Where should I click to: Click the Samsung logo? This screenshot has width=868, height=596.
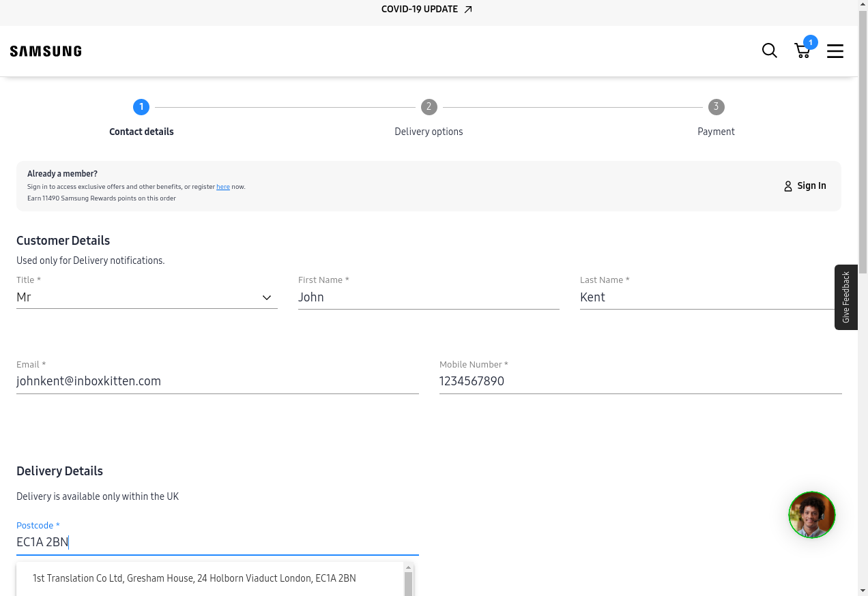(46, 51)
